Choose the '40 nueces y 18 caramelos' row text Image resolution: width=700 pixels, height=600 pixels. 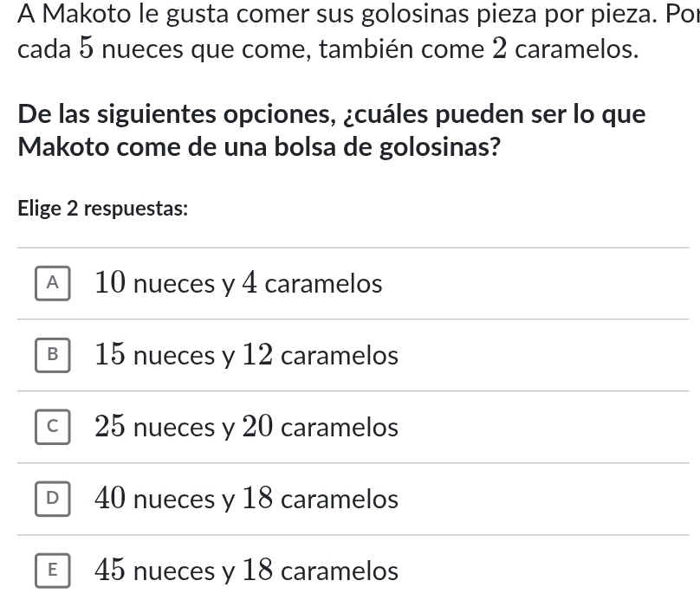click(x=246, y=499)
